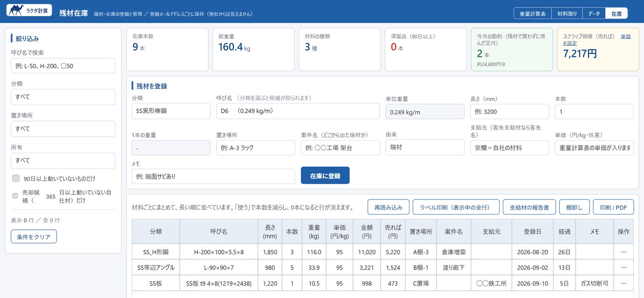Image resolution: width=644 pixels, height=298 pixels.
Task: Click the SS_H形鋼 category cell
Action: 155,252
